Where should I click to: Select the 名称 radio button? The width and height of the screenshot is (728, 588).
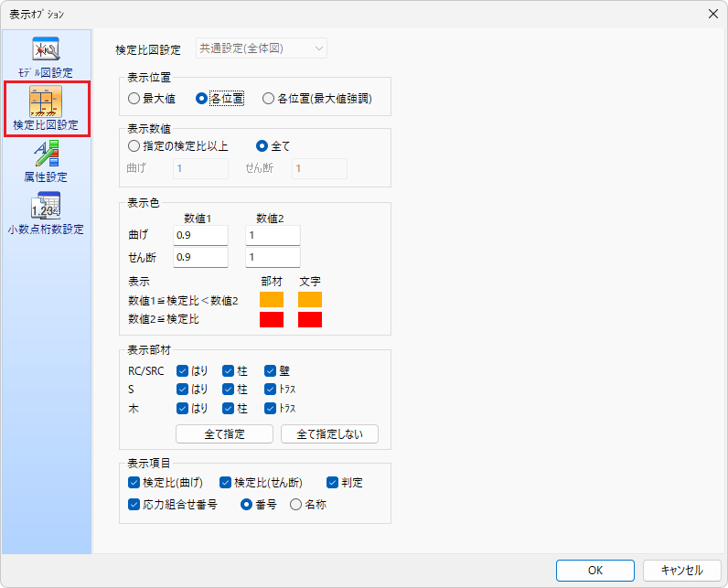point(295,504)
